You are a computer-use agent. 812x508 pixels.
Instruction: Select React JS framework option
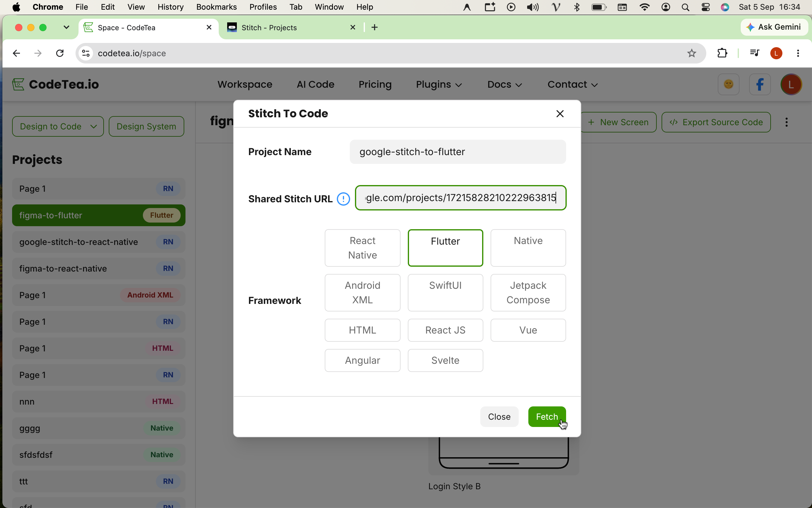(445, 330)
